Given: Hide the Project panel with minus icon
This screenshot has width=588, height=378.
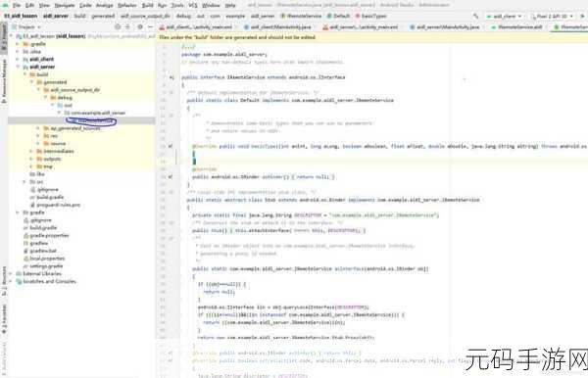Looking at the screenshot, I should [150, 27].
